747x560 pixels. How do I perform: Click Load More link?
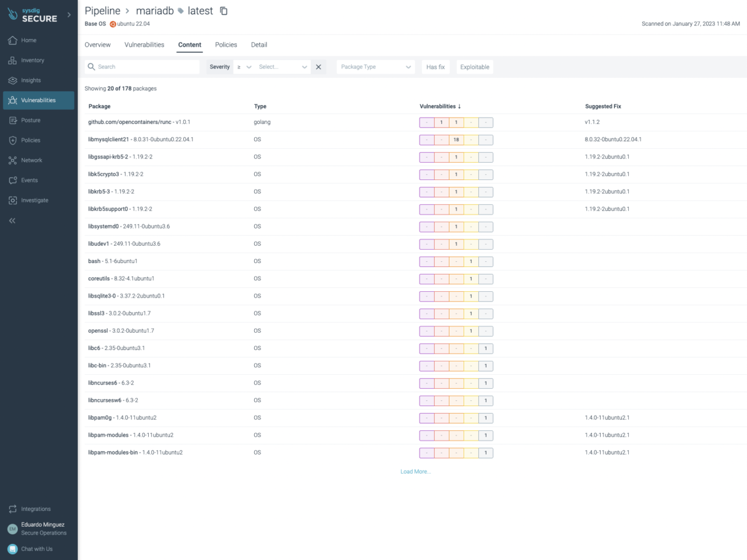416,472
